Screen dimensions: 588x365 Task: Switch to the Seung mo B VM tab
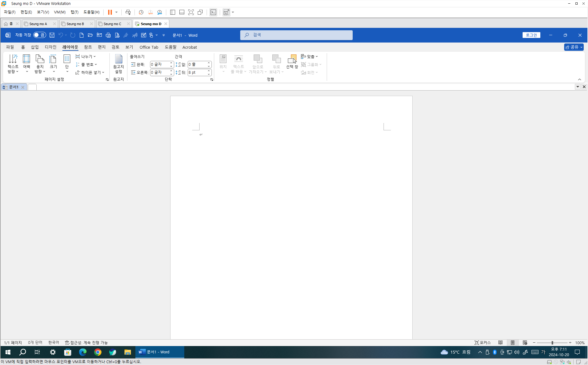75,24
